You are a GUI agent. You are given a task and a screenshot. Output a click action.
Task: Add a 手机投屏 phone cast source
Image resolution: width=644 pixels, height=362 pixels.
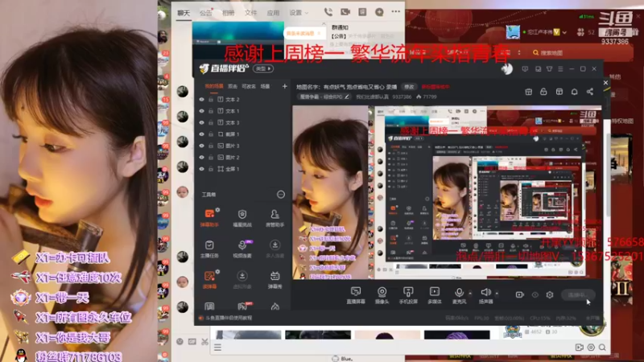(x=408, y=294)
